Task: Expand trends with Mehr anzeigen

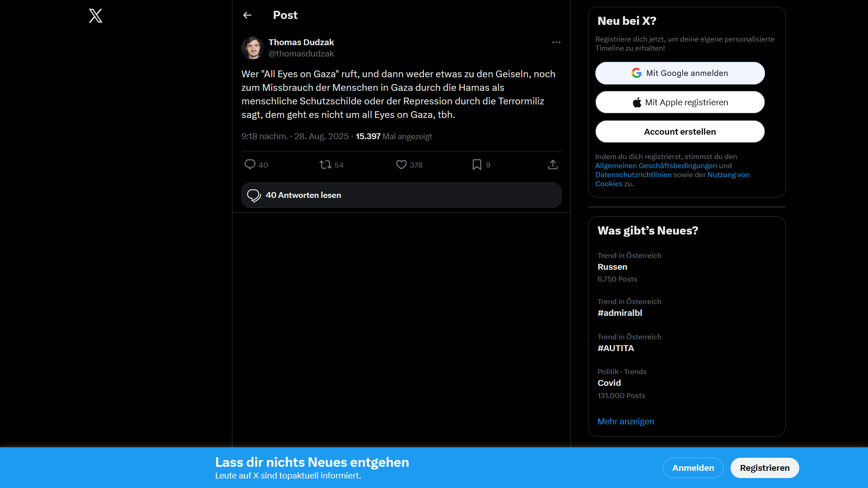Action: tap(625, 422)
